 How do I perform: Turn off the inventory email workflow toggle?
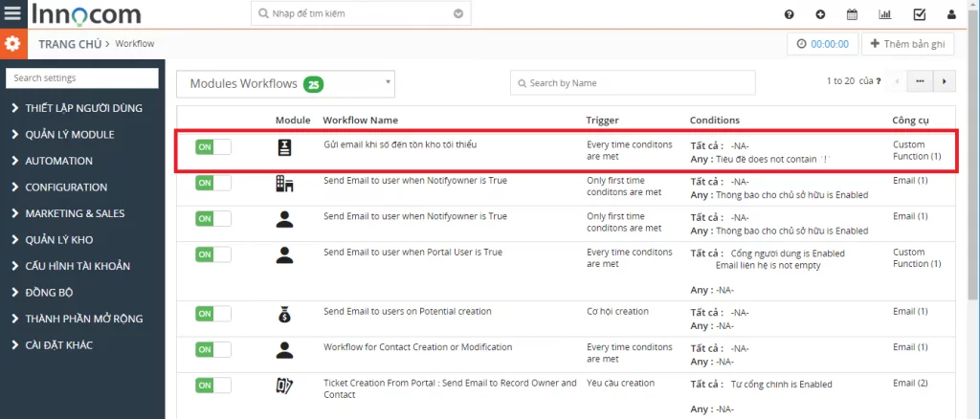tap(213, 146)
